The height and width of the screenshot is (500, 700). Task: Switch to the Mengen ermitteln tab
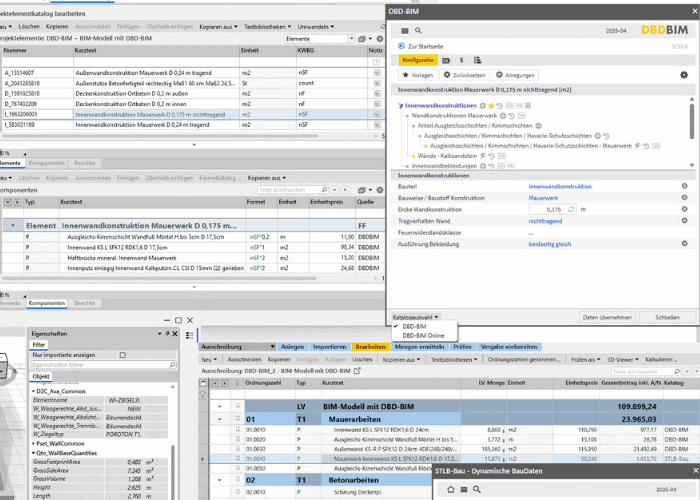(419, 347)
